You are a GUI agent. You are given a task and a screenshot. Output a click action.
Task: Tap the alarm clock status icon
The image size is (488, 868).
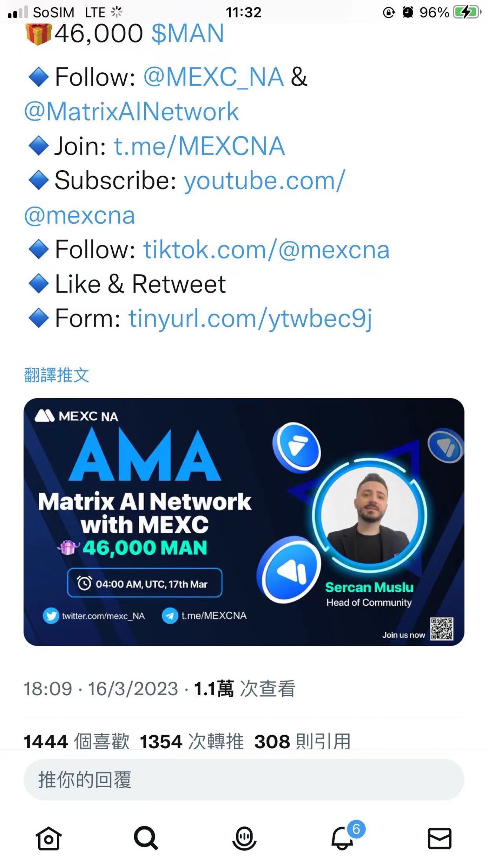pos(408,13)
